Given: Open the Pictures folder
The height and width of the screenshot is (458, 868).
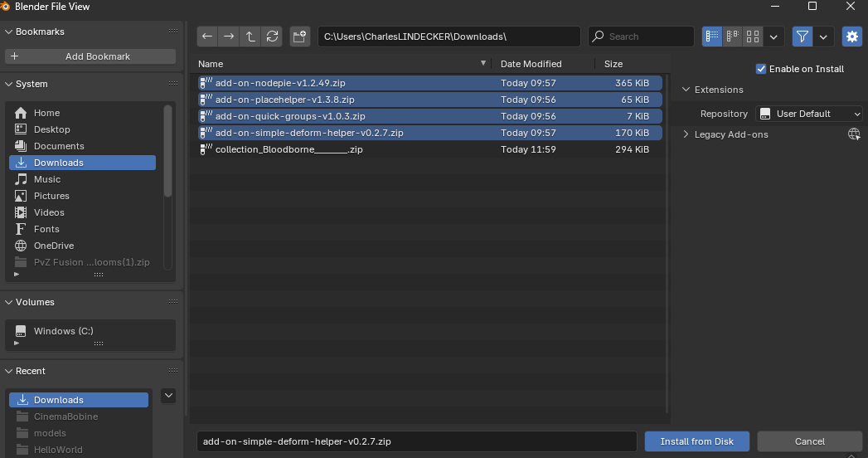Looking at the screenshot, I should coord(82,196).
